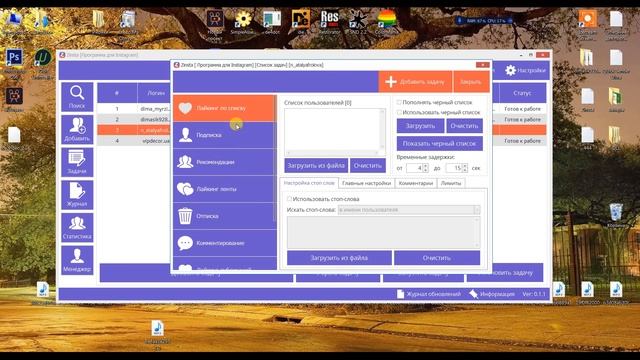
Task: Select the Лайкинг ленты double-heart task
Action: coord(224,189)
